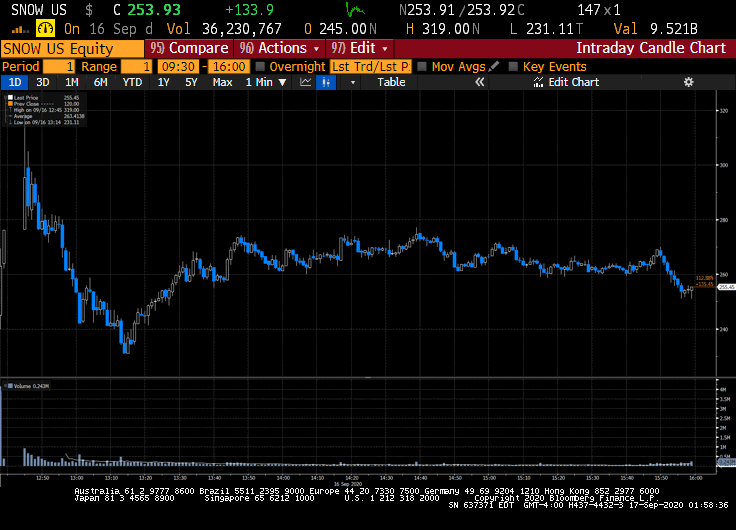Click the orange signal bars icon
736x530 pixels.
tap(20, 30)
